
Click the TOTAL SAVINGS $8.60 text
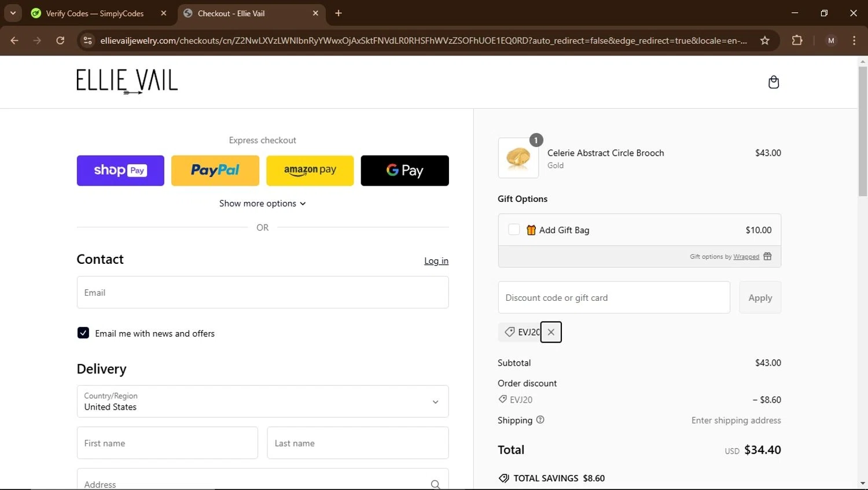point(559,478)
